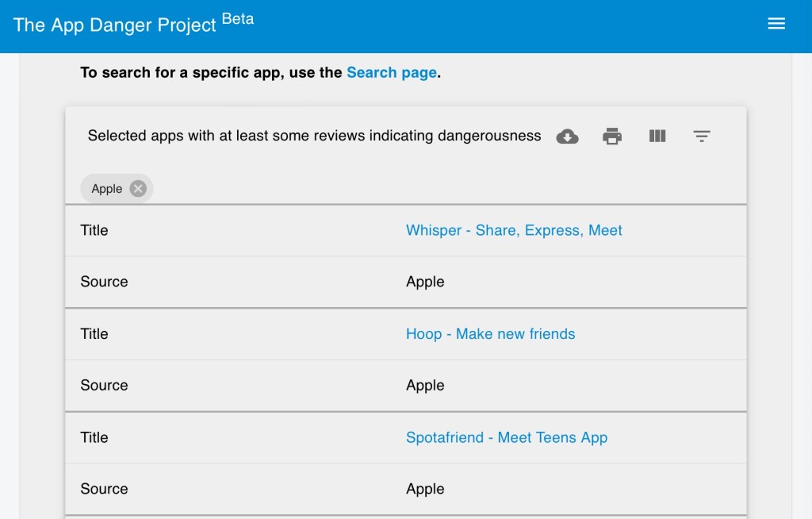This screenshot has width=812, height=519.
Task: Click the Apple source value under Hoop
Action: 425,386
